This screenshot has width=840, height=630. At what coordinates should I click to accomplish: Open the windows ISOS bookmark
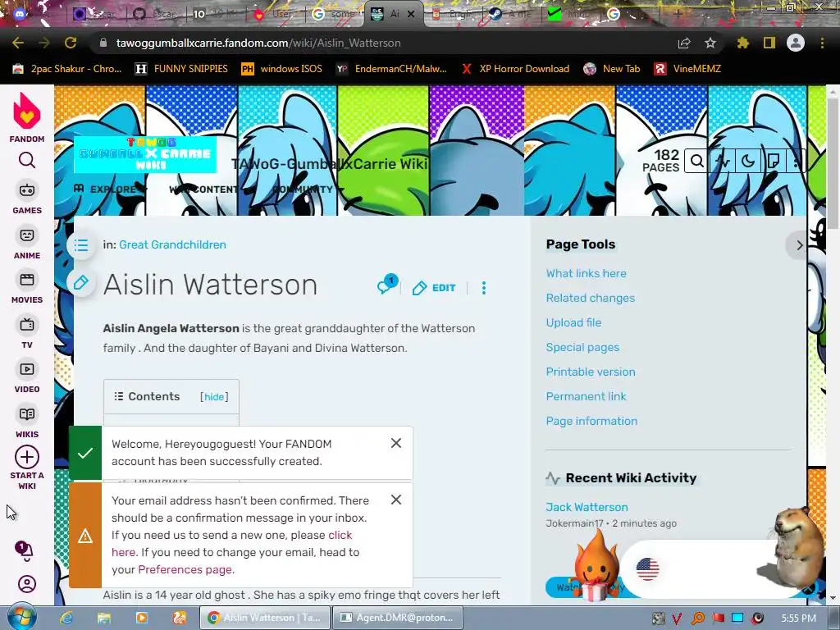coord(282,69)
